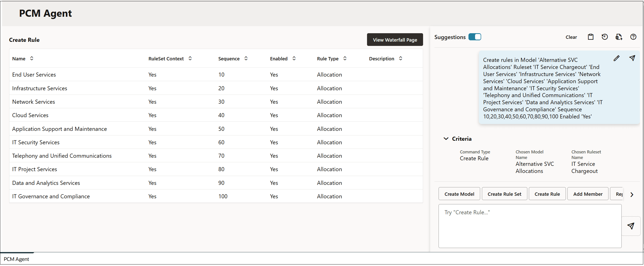Edit the suggestion with the pencil icon
The image size is (644, 266).
[617, 58]
